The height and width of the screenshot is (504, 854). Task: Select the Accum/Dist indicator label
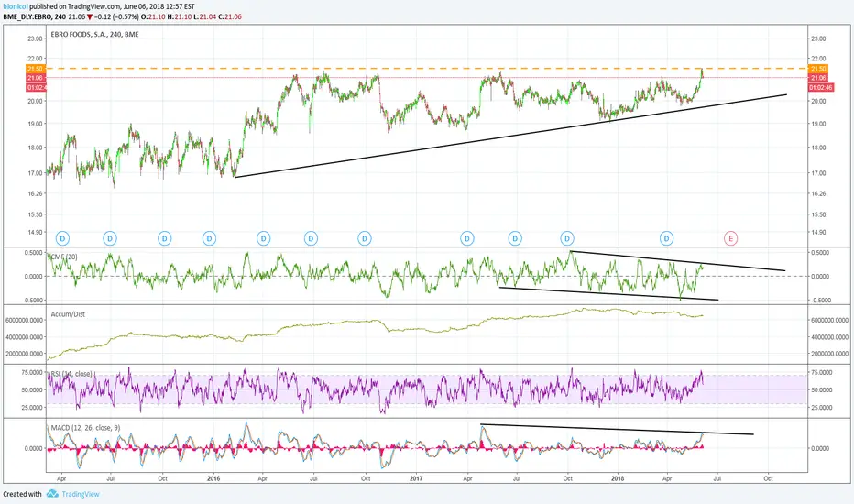point(68,314)
